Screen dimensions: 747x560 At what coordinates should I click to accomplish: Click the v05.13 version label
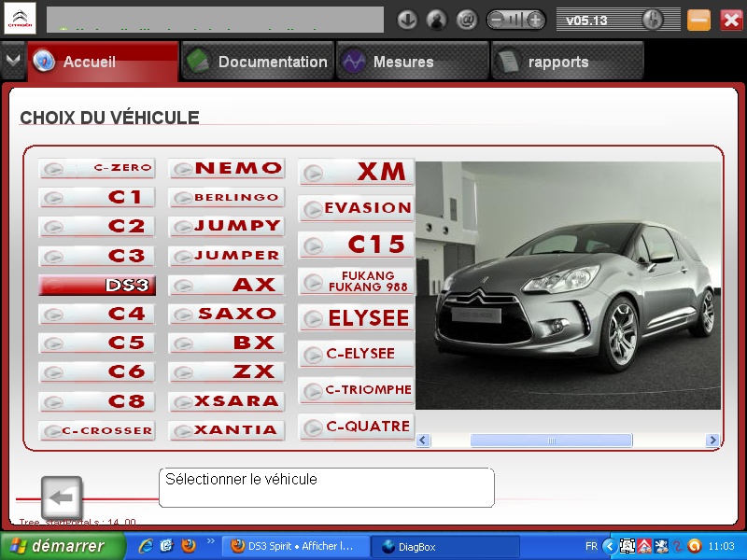coord(586,21)
